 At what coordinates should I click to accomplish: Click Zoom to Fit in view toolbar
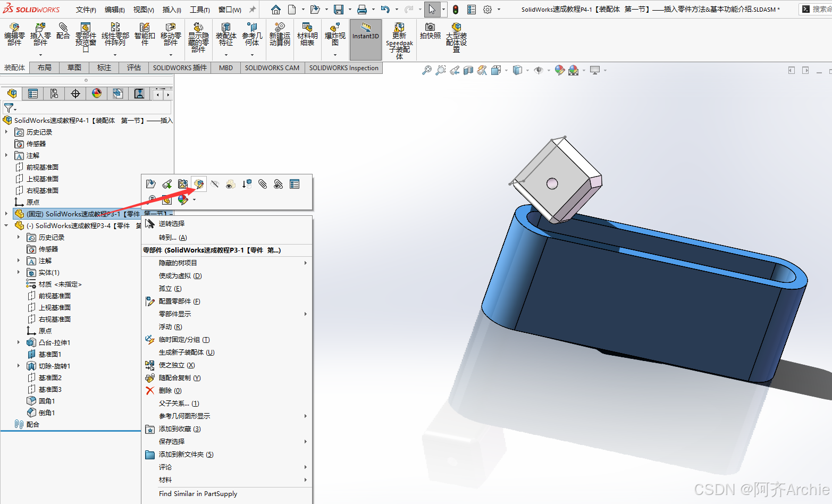[x=427, y=70]
